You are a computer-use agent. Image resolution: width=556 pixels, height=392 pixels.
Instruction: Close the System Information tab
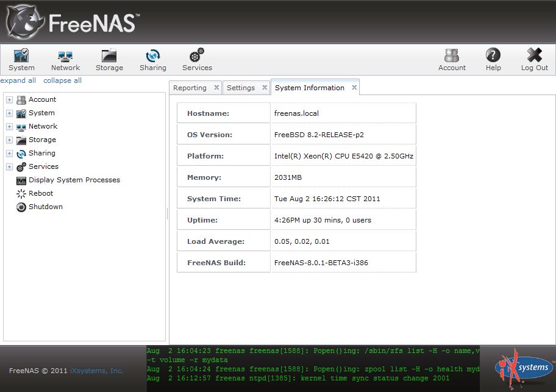[x=354, y=88]
